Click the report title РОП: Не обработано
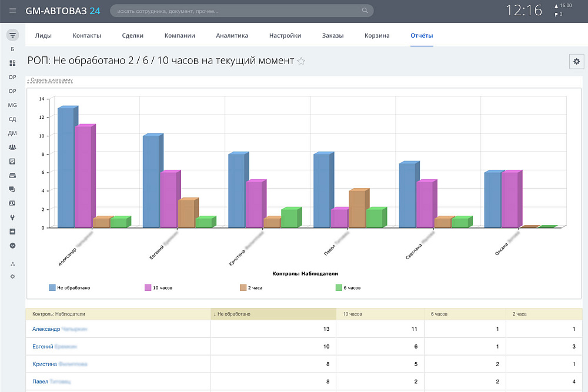 point(161,61)
